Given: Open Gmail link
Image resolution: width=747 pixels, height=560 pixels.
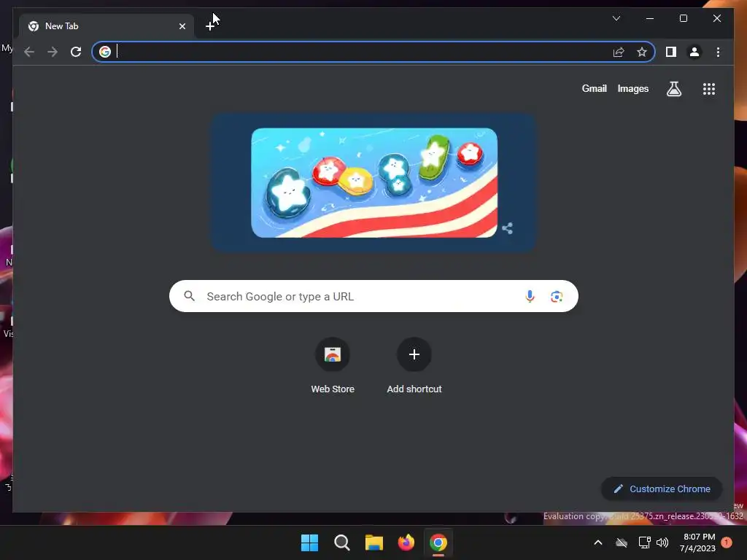Looking at the screenshot, I should [x=594, y=88].
